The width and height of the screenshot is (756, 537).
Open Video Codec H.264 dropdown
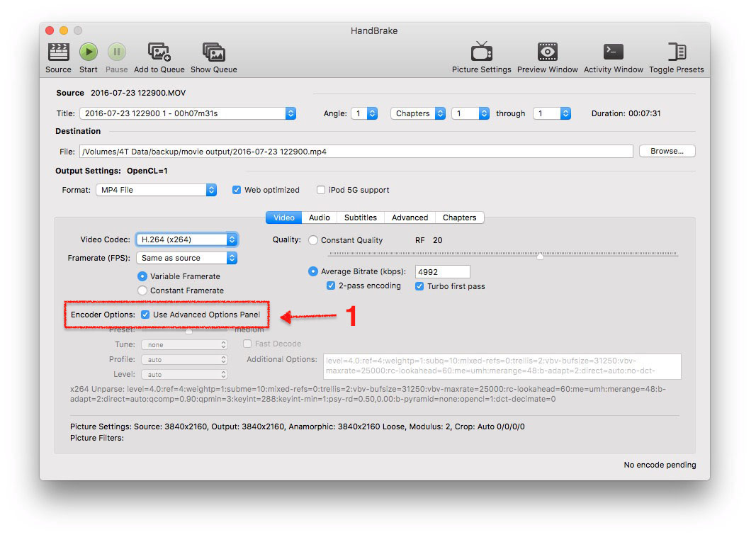click(186, 239)
